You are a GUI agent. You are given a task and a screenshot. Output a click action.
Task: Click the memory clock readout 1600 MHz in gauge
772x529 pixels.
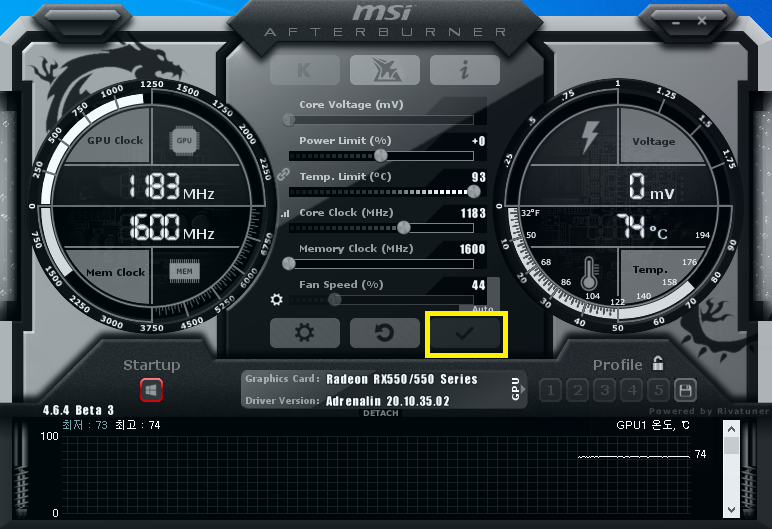[x=171, y=227]
